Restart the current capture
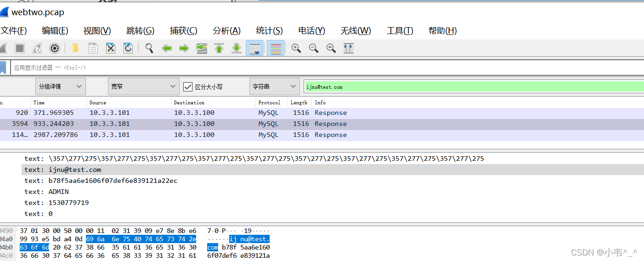Viewport: 644px width, 261px height. (x=37, y=48)
